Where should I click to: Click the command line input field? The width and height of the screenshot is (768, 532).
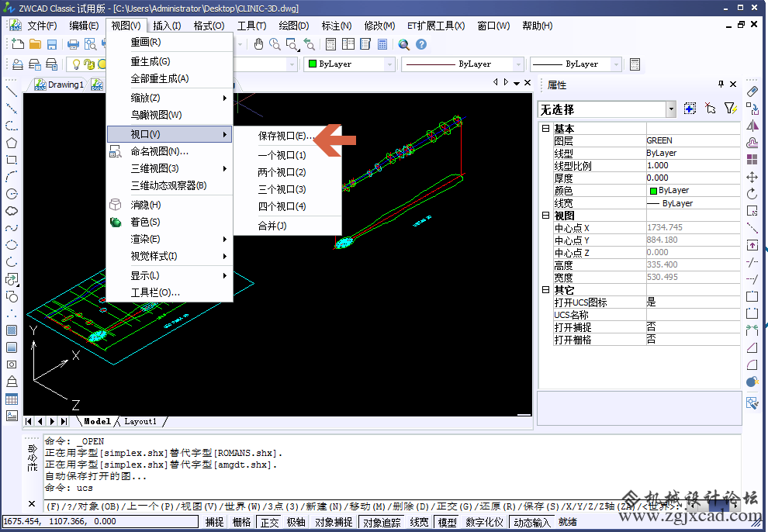[x=362, y=506]
